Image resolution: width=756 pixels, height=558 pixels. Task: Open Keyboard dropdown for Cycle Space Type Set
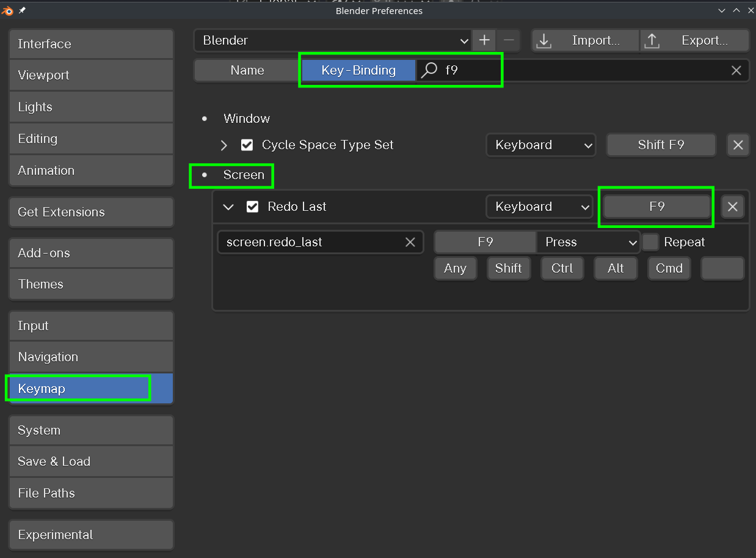click(x=541, y=145)
